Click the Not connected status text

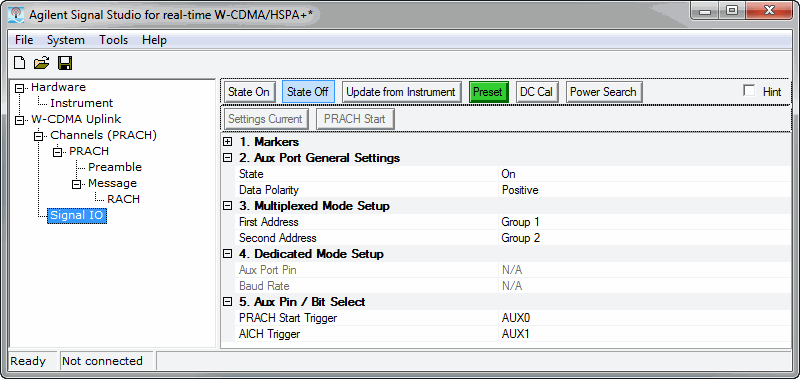(x=102, y=361)
